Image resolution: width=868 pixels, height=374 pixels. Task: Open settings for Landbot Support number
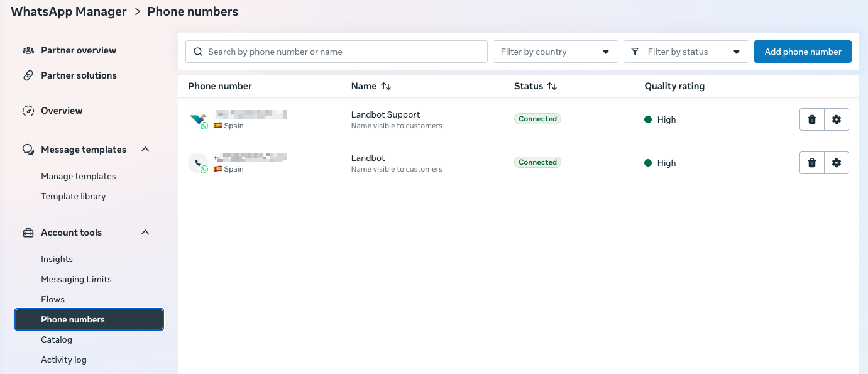pos(836,119)
